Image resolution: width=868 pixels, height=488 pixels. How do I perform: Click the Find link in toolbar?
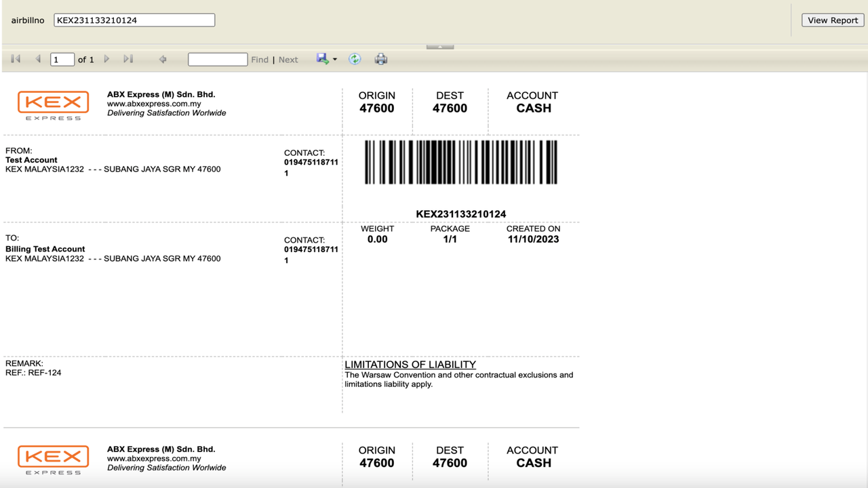click(260, 60)
